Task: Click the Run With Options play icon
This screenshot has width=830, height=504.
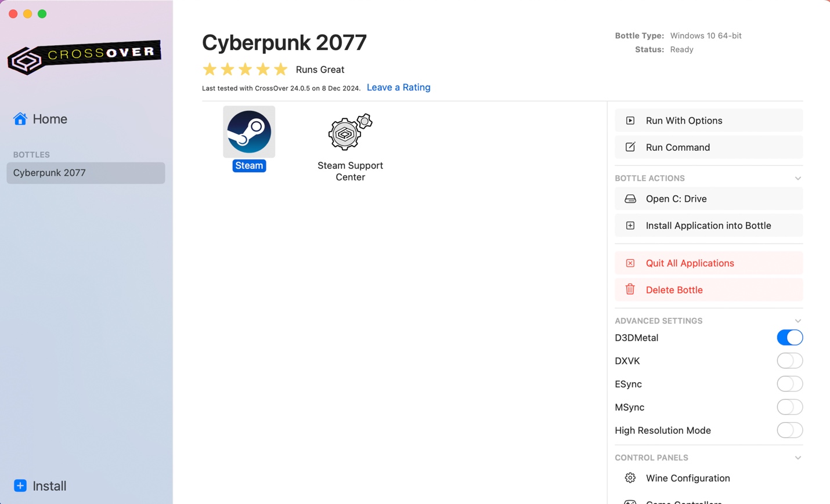Action: (x=630, y=121)
